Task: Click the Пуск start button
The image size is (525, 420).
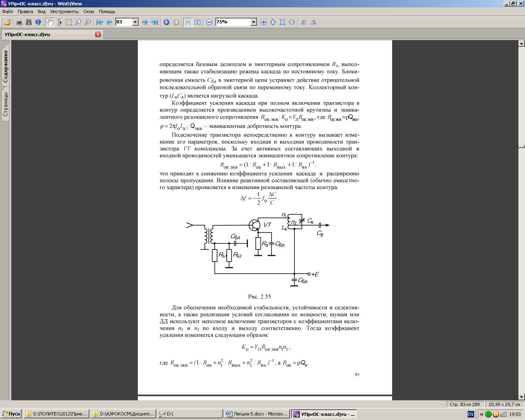Action: 11,414
